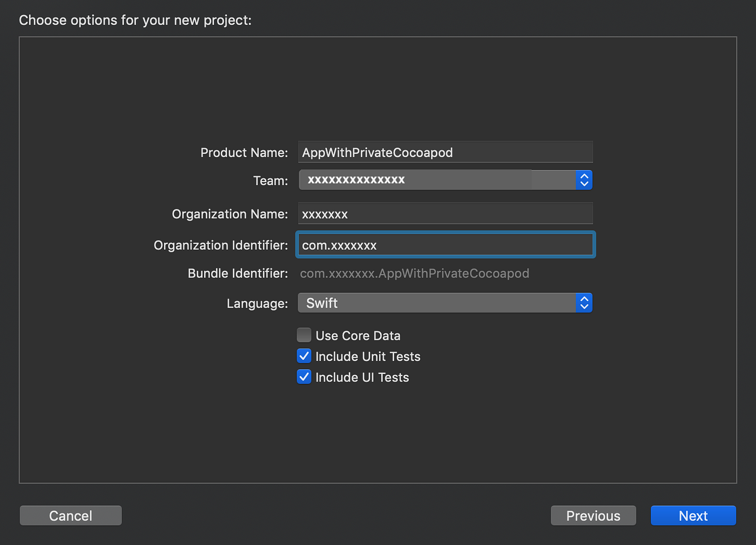Screen dimensions: 756x545
Task: Click the Team field's up-down chevron control
Action: click(584, 180)
